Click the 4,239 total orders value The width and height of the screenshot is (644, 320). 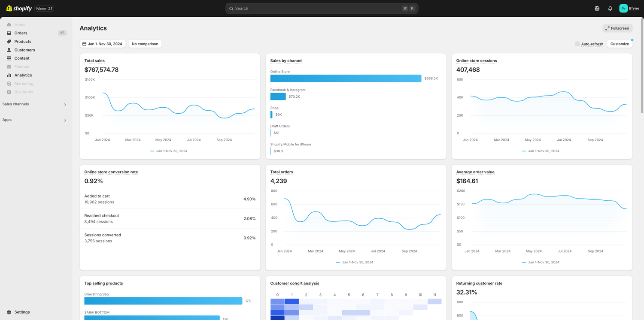(x=279, y=181)
